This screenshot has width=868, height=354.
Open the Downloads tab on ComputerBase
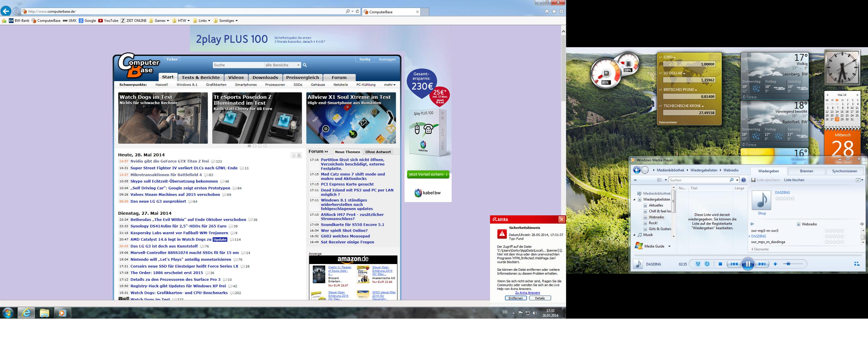click(x=265, y=78)
